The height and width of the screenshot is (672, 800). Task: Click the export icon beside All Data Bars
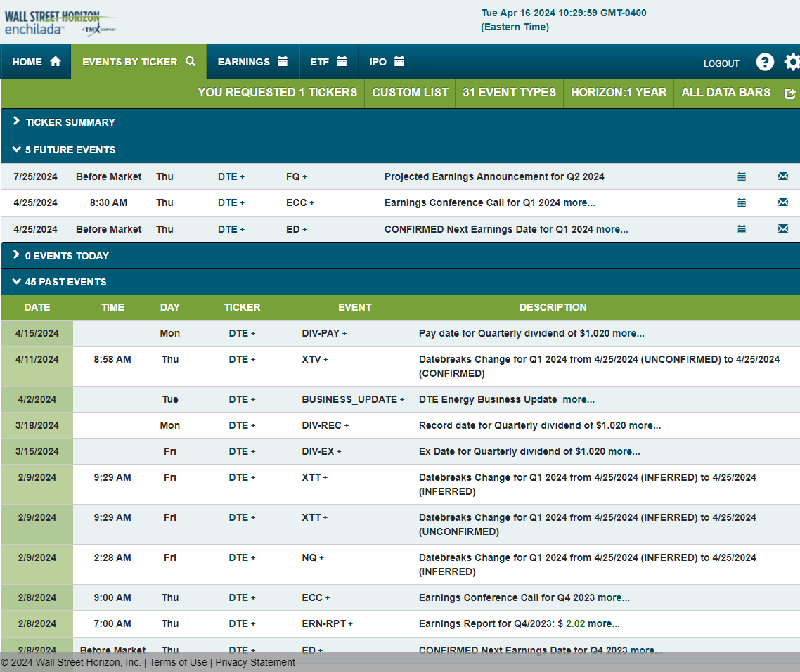[x=789, y=93]
